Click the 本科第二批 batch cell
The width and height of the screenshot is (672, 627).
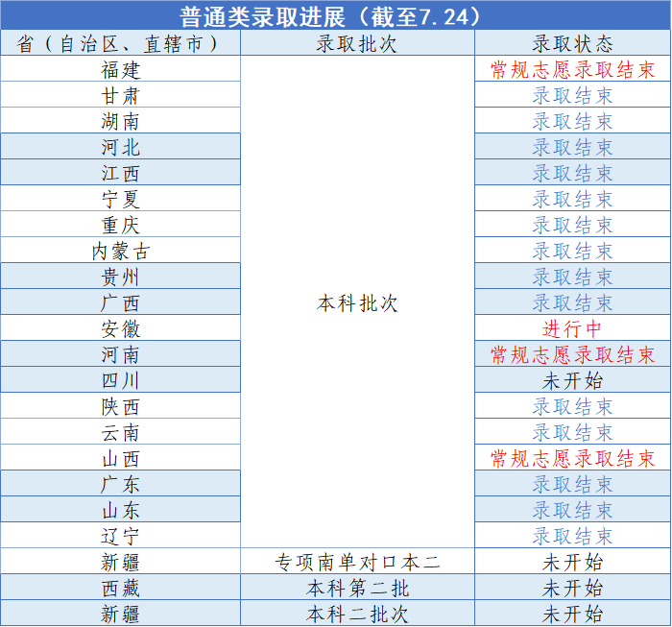(x=357, y=588)
